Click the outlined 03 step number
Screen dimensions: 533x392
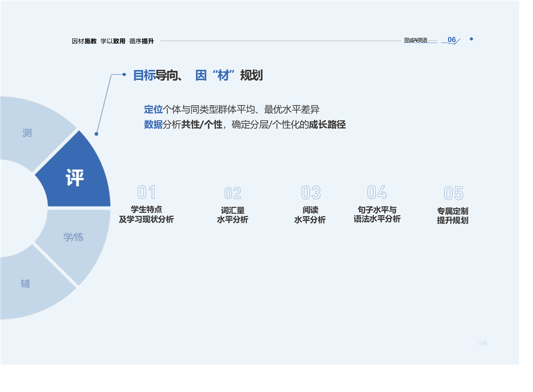(310, 192)
